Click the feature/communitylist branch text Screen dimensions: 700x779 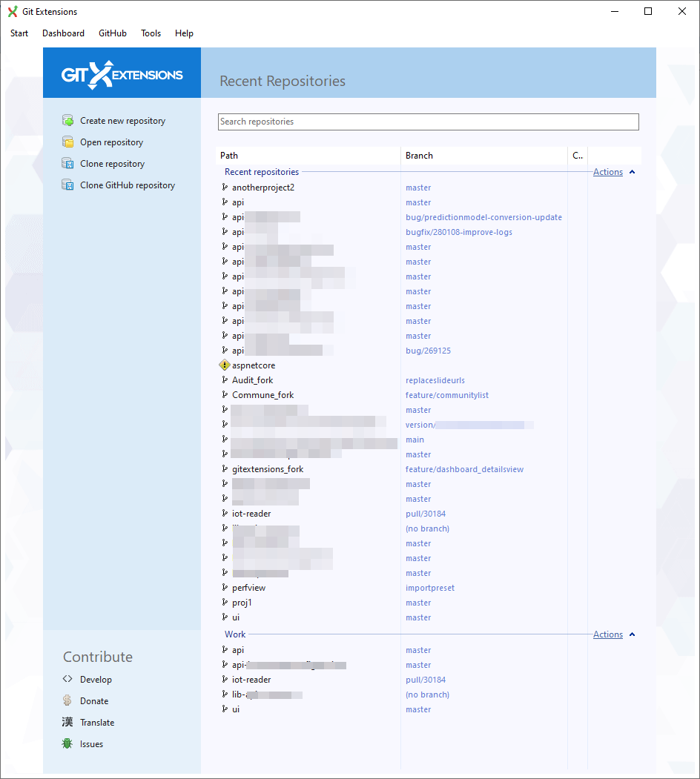[x=447, y=395]
